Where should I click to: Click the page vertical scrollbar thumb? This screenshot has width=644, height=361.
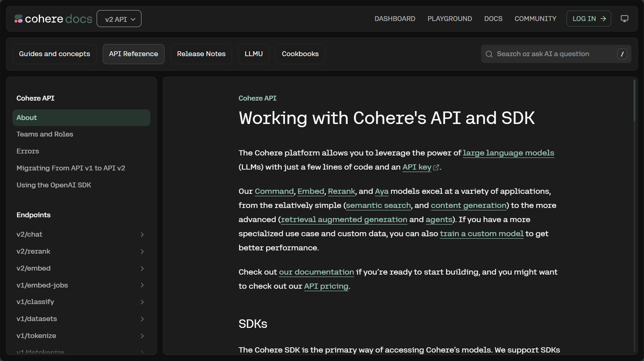coord(634,100)
